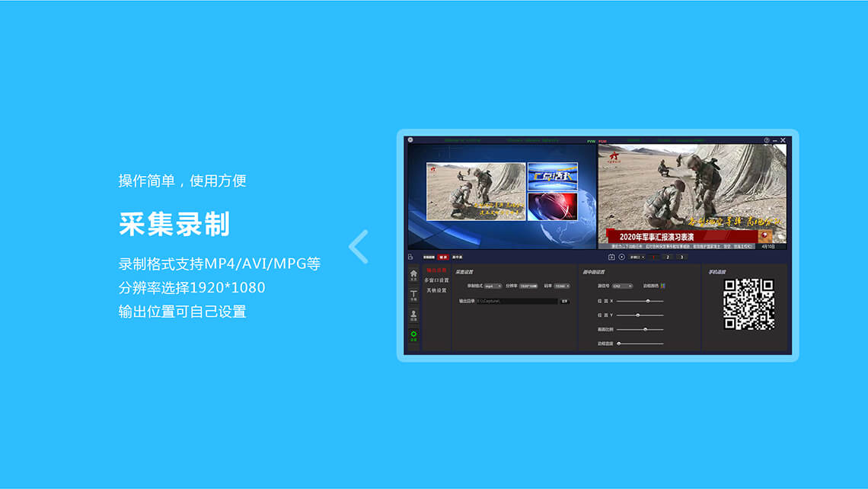Click the green PVW label
The width and height of the screenshot is (868, 489).
pyautogui.click(x=591, y=141)
